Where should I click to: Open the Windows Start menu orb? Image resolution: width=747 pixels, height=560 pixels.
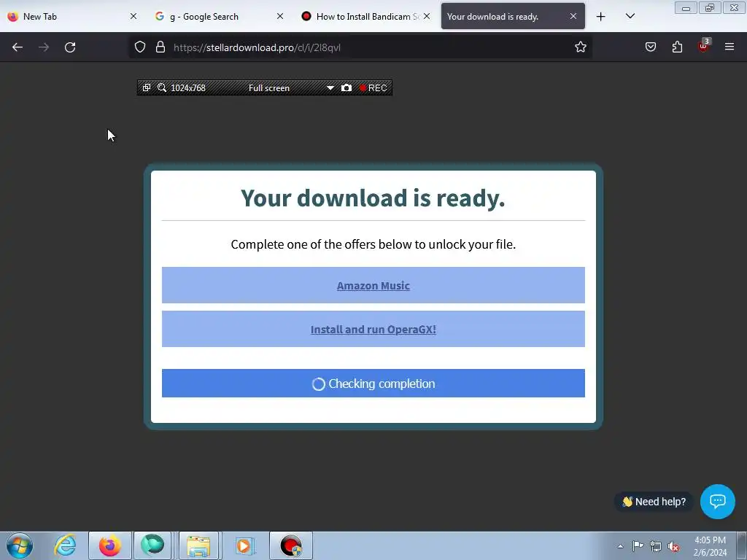coord(20,545)
